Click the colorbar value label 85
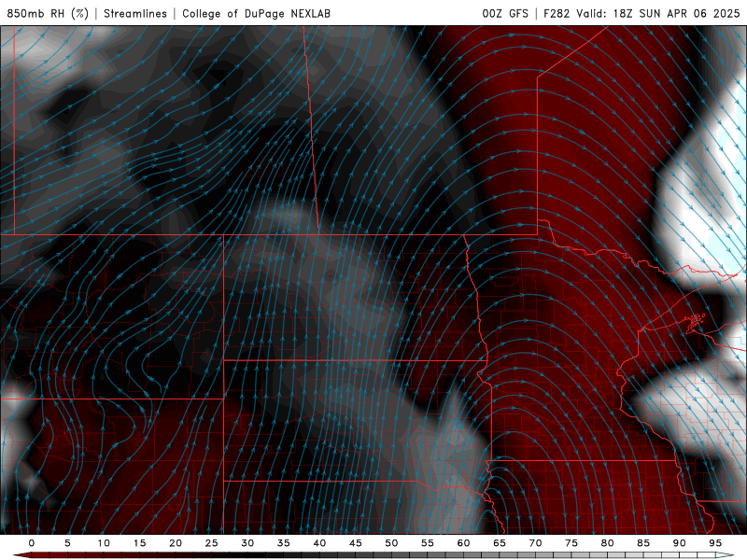 (x=643, y=543)
